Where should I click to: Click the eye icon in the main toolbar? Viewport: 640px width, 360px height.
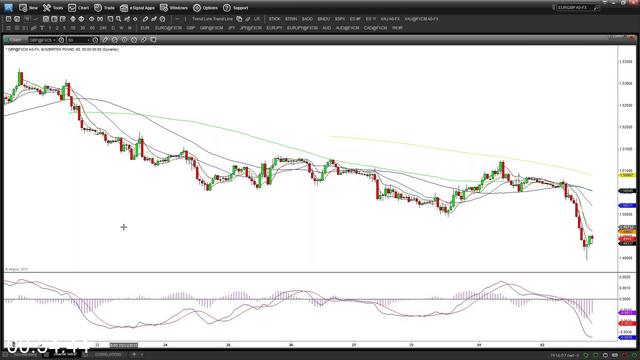pos(91,19)
